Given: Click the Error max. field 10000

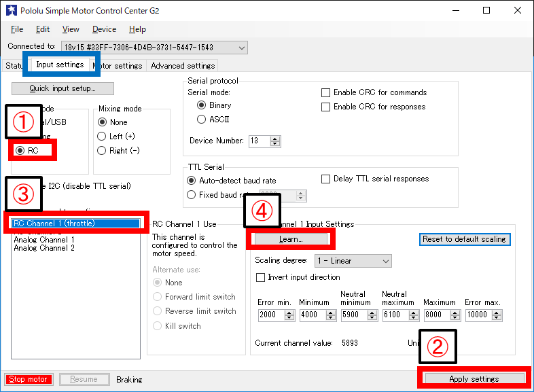Looking at the screenshot, I should click(478, 315).
